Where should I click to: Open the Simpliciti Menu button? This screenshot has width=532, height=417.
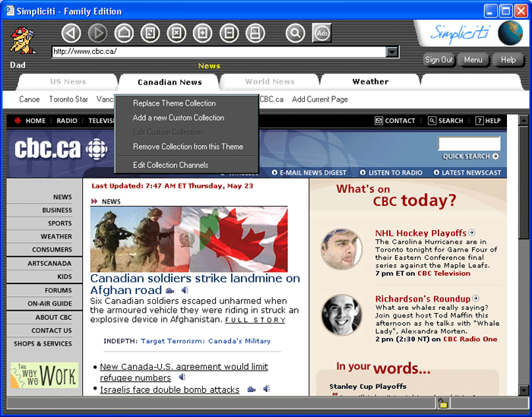click(x=473, y=60)
